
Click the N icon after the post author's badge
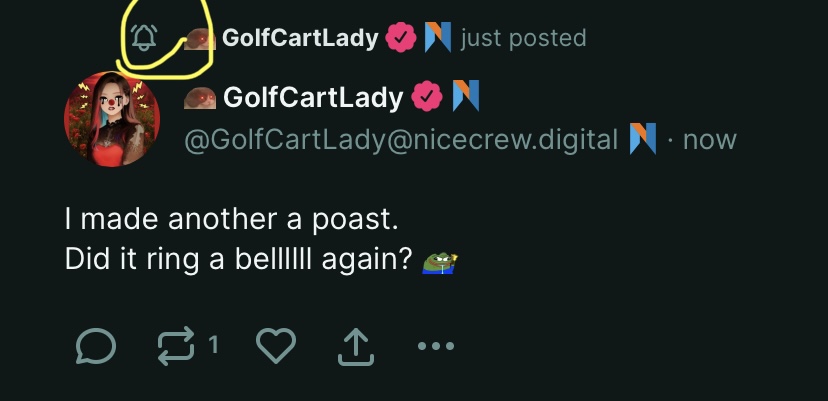click(465, 96)
